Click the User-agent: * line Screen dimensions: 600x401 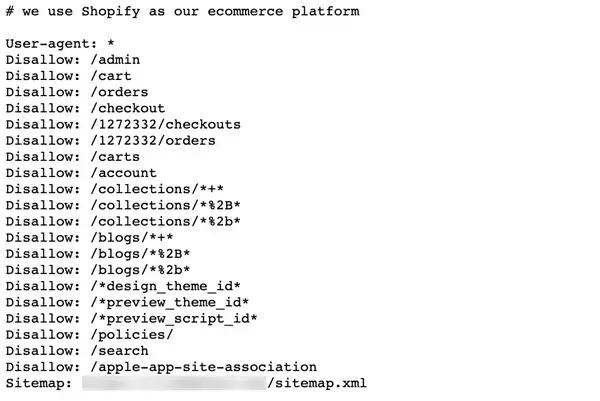[x=60, y=44]
